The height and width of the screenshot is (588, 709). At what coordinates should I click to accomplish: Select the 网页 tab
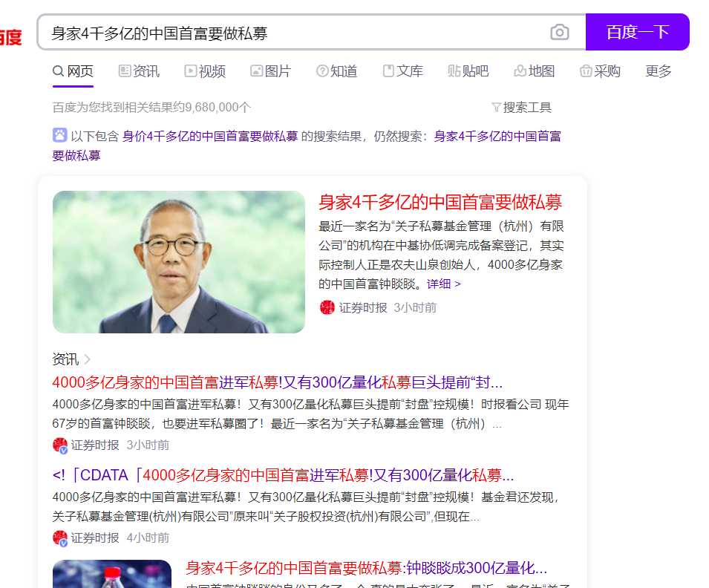point(73,71)
